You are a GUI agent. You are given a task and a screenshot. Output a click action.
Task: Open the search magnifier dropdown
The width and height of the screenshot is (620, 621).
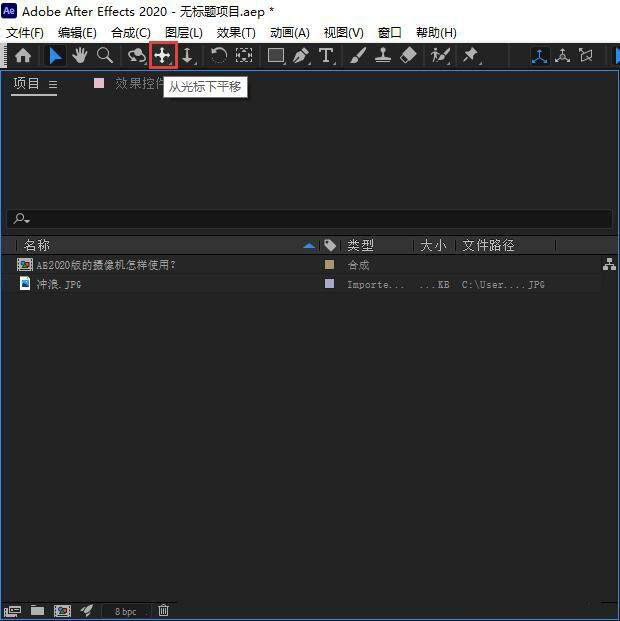coord(21,219)
